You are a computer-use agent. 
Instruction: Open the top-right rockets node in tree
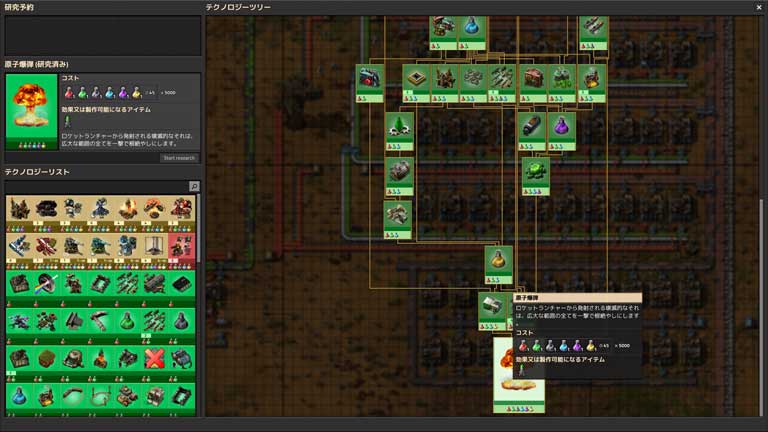[593, 31]
